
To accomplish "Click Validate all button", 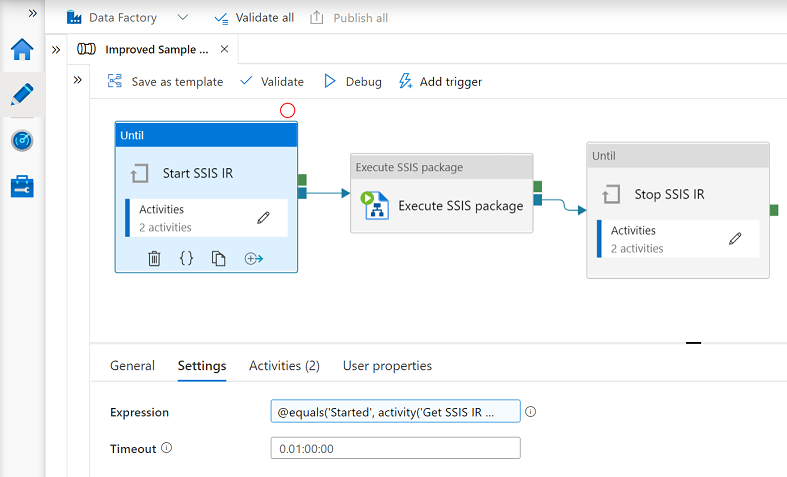I will pyautogui.click(x=253, y=18).
